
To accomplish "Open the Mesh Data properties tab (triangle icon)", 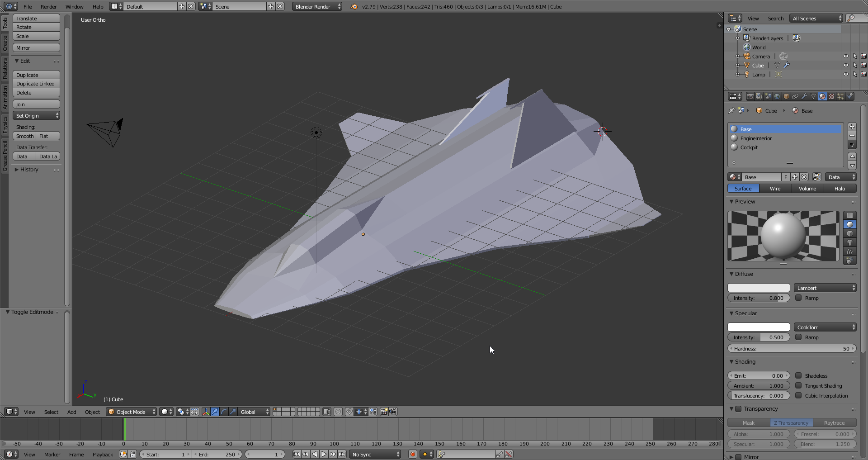I will (x=813, y=96).
